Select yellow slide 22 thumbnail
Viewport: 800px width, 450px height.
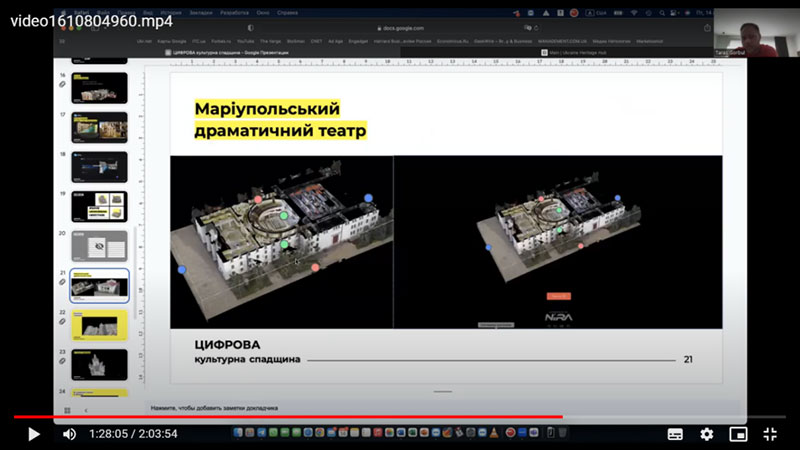(x=99, y=324)
